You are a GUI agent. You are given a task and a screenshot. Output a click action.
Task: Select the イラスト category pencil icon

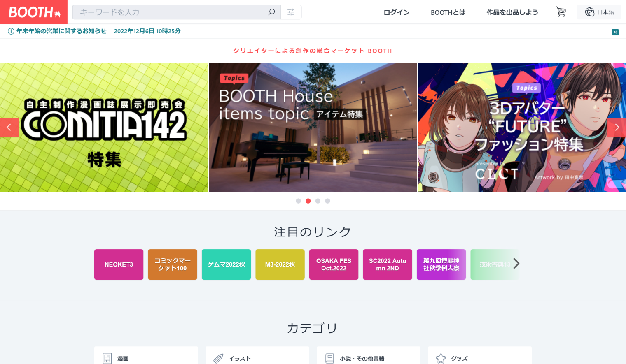click(x=218, y=358)
